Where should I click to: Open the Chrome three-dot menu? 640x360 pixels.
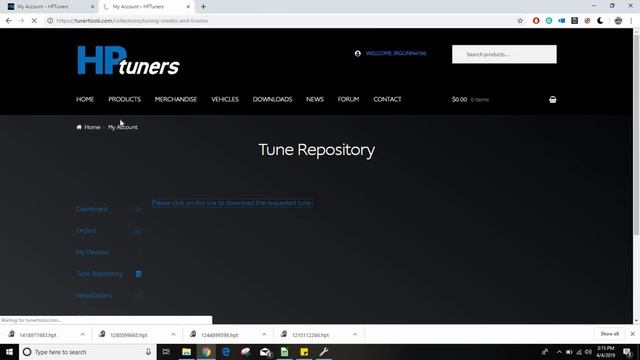point(631,20)
